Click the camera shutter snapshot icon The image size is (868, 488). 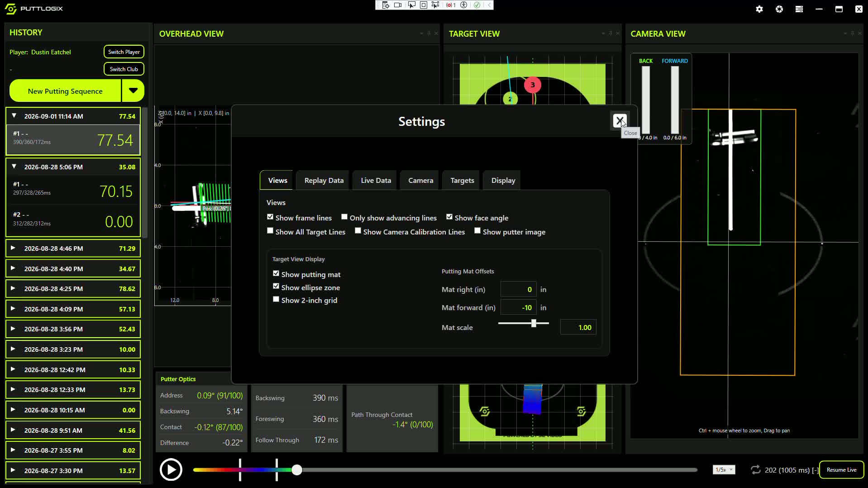779,9
